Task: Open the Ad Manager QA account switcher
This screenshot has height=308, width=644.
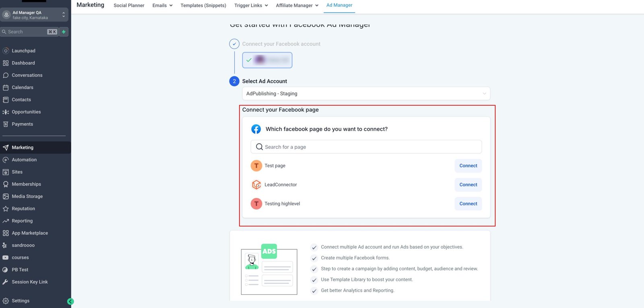Action: (x=34, y=15)
